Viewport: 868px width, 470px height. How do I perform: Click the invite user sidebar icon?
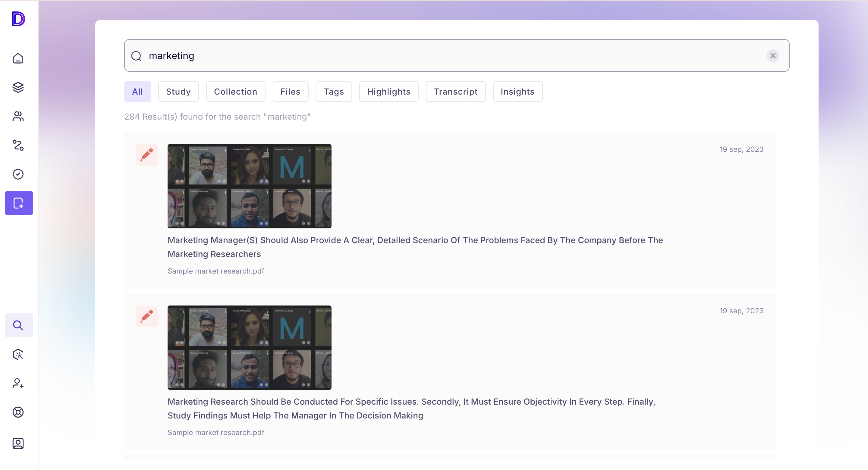point(18,383)
